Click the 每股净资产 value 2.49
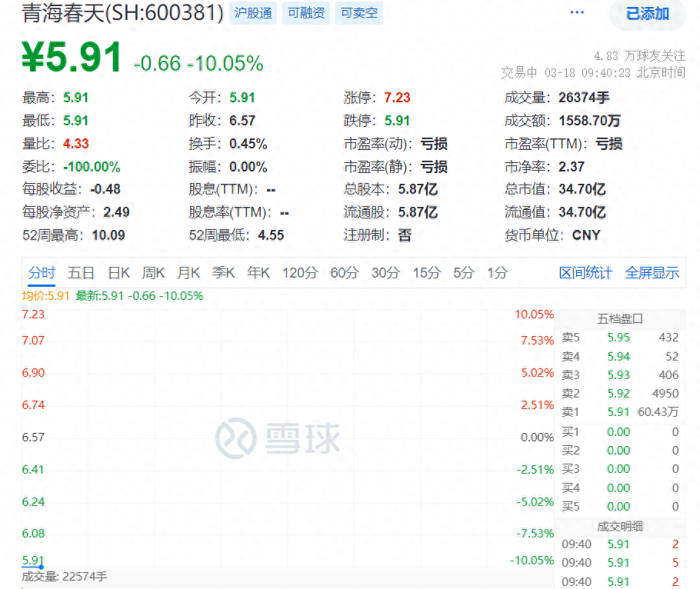 pyautogui.click(x=116, y=212)
